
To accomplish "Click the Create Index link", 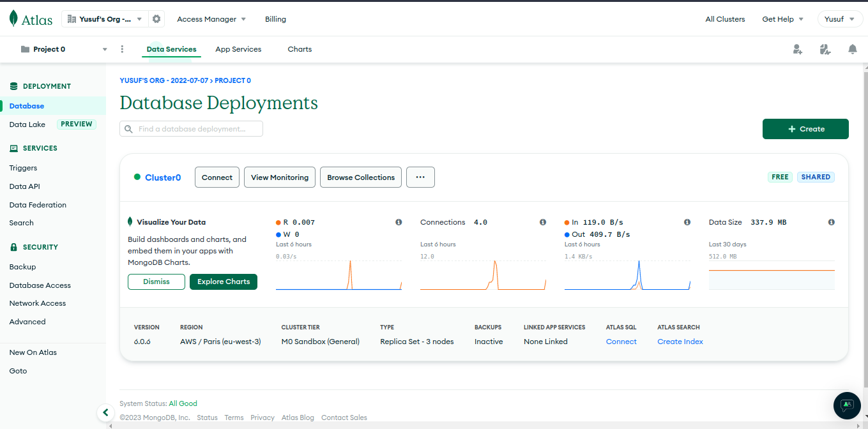I will [680, 342].
